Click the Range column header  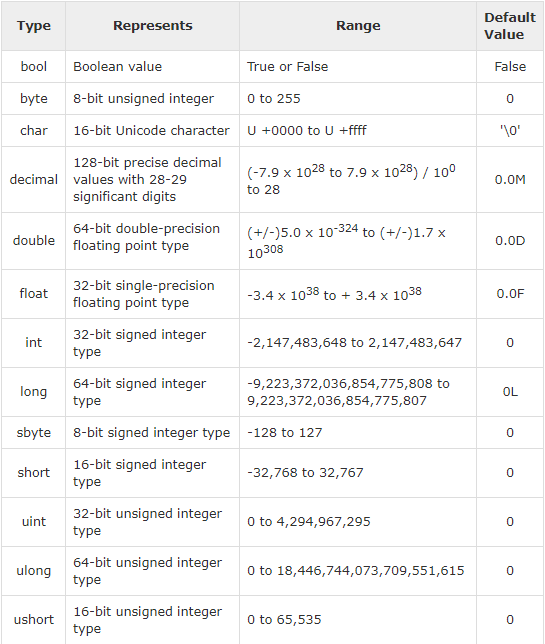[358, 25]
